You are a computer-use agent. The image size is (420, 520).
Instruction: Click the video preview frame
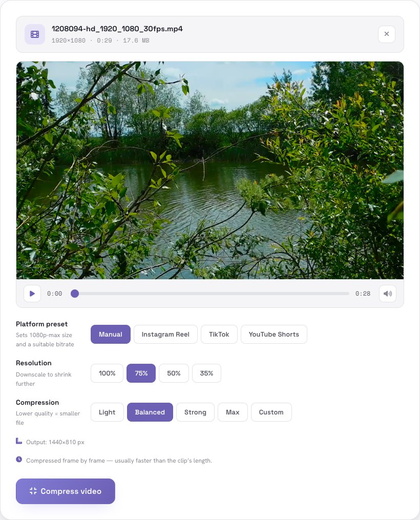210,170
